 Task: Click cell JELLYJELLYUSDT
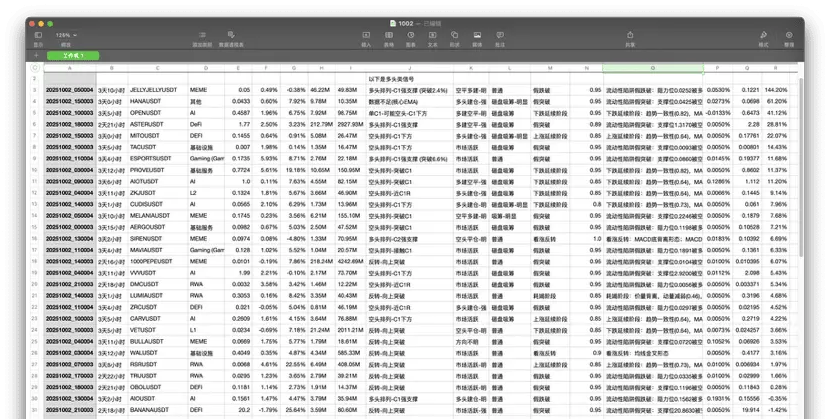pos(158,90)
